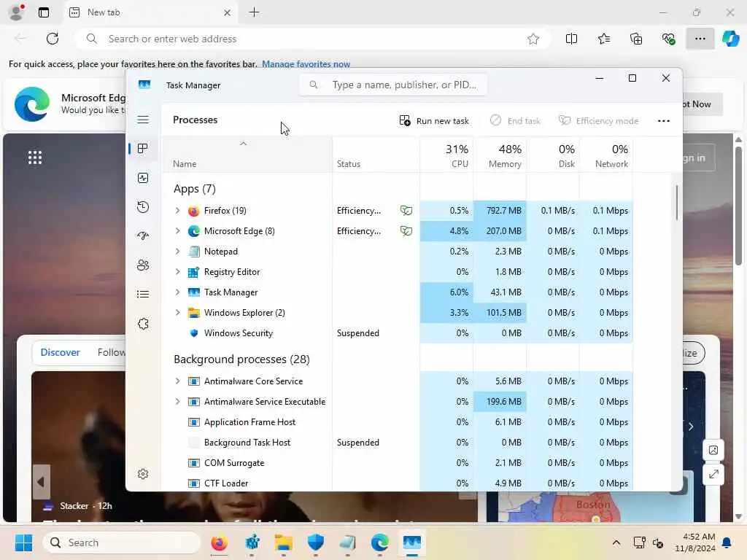Screen dimensions: 747x560
Task: Open Firefox from the taskbar
Action: pos(219,542)
